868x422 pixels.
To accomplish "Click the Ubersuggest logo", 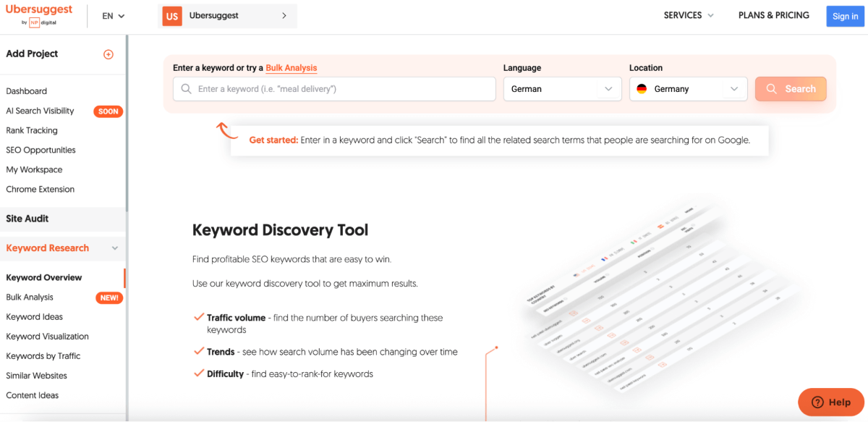I will pos(39,15).
